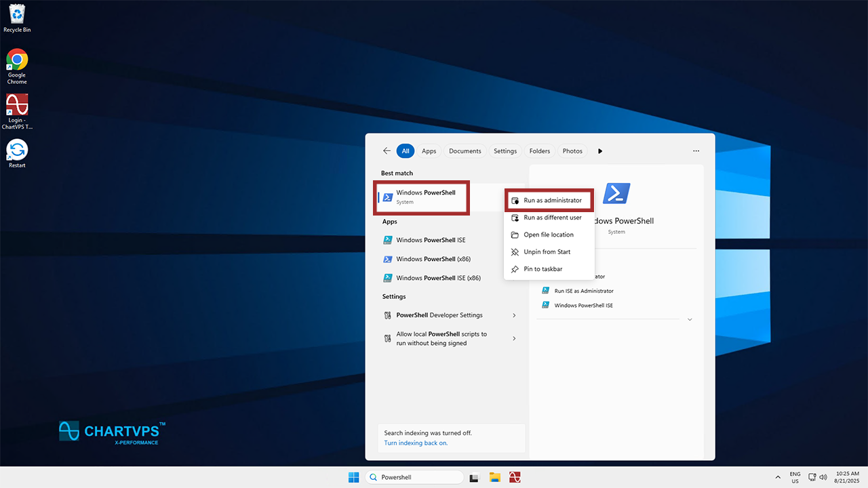
Task: Choose Open file location menu entry
Action: [x=548, y=235]
